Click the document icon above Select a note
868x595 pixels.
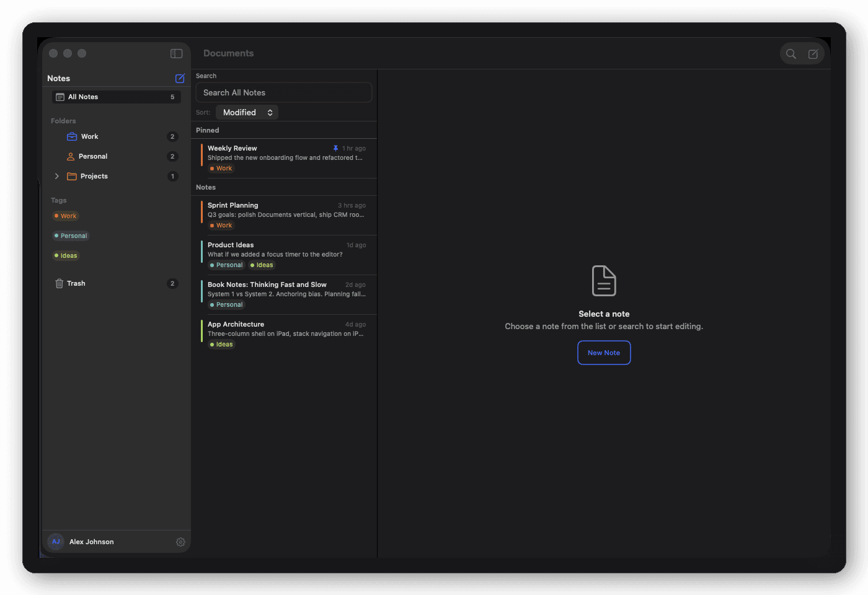coord(604,281)
